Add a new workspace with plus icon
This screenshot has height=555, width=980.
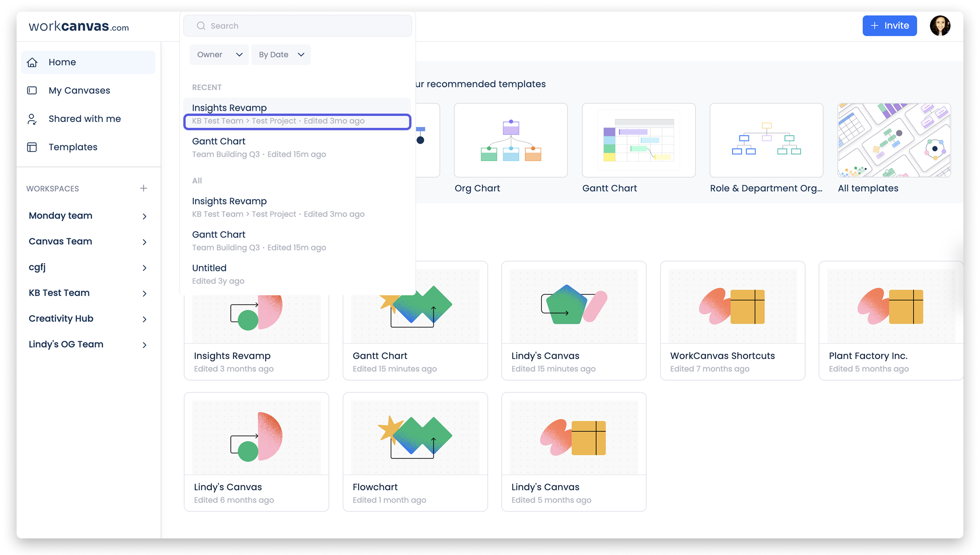[x=143, y=188]
